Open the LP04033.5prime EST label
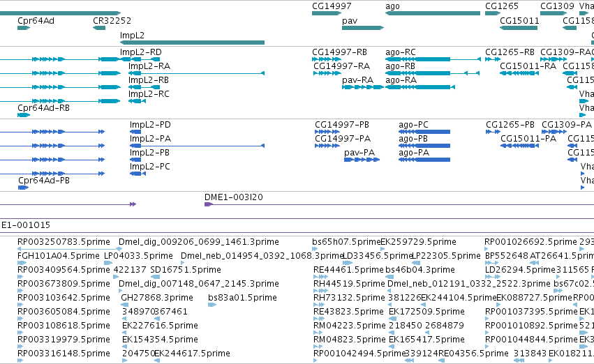594x364 pixels. click(138, 256)
